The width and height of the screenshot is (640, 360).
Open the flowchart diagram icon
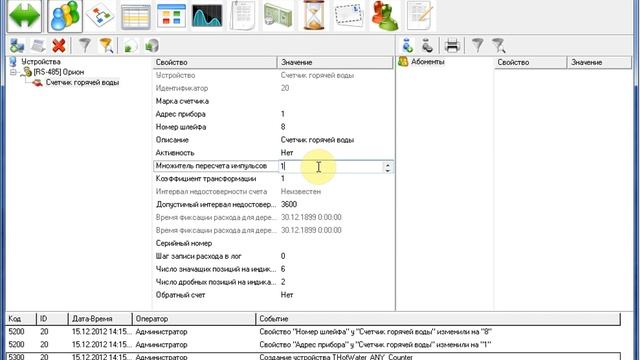100,16
